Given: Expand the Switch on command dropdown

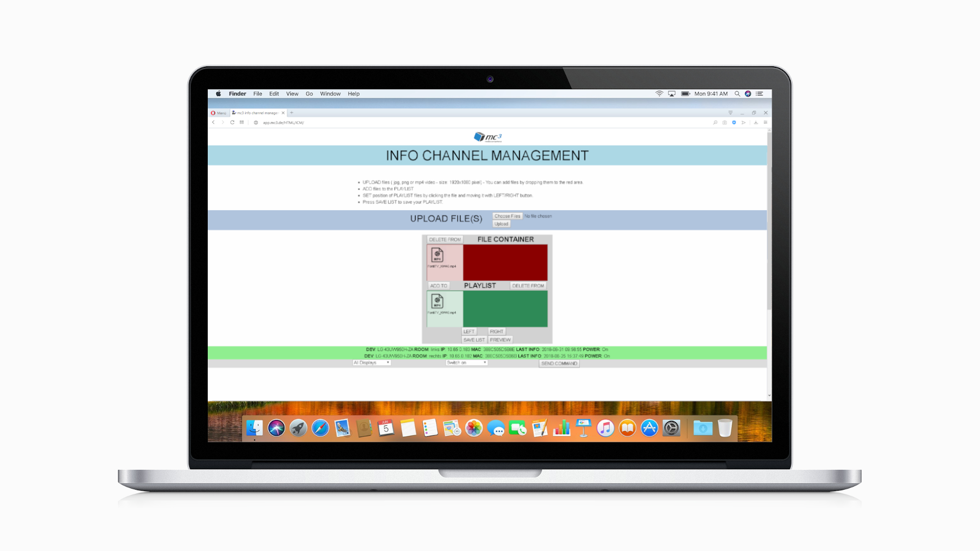Looking at the screenshot, I should click(x=467, y=363).
